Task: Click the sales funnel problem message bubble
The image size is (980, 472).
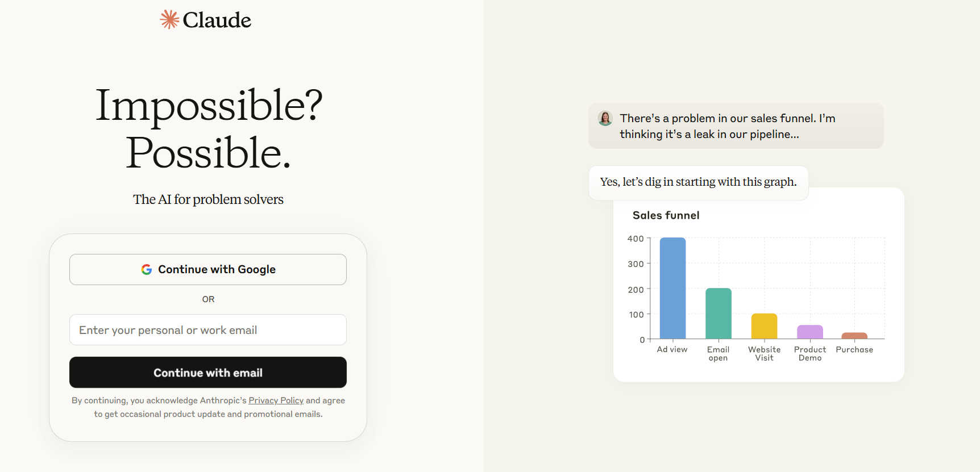Action: (736, 126)
